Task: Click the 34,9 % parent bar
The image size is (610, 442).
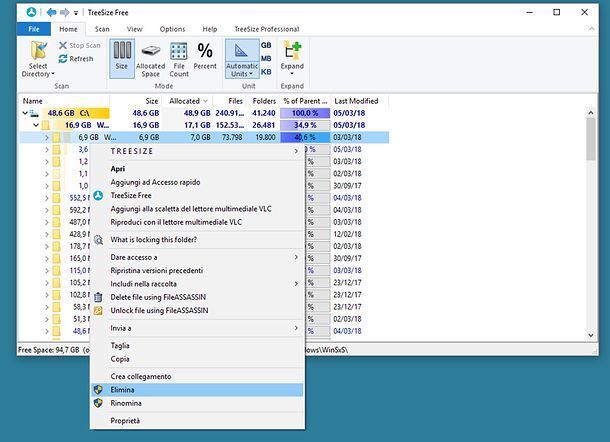Action: [305, 125]
